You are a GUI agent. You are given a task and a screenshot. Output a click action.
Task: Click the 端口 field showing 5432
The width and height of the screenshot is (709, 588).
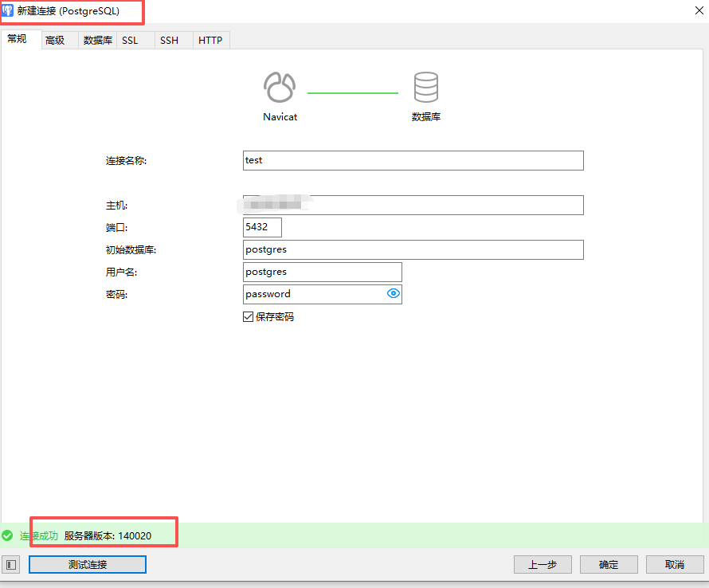(262, 227)
